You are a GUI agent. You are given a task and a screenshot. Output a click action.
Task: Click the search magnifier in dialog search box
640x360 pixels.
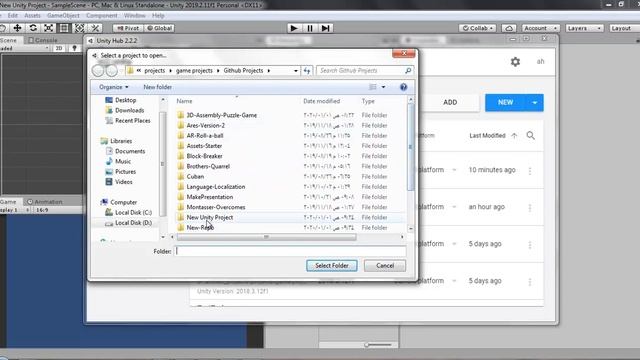pyautogui.click(x=408, y=71)
